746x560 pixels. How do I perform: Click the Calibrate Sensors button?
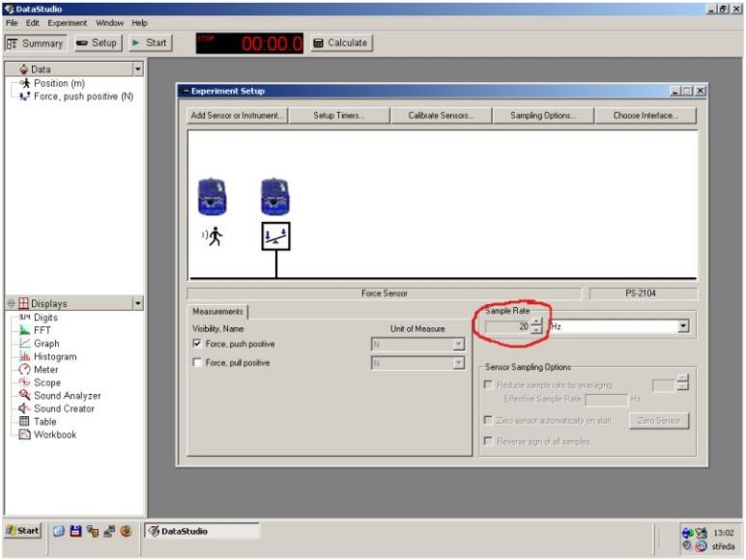click(441, 115)
